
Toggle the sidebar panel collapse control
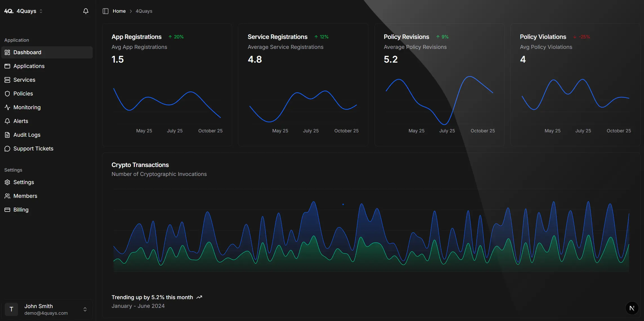[106, 11]
